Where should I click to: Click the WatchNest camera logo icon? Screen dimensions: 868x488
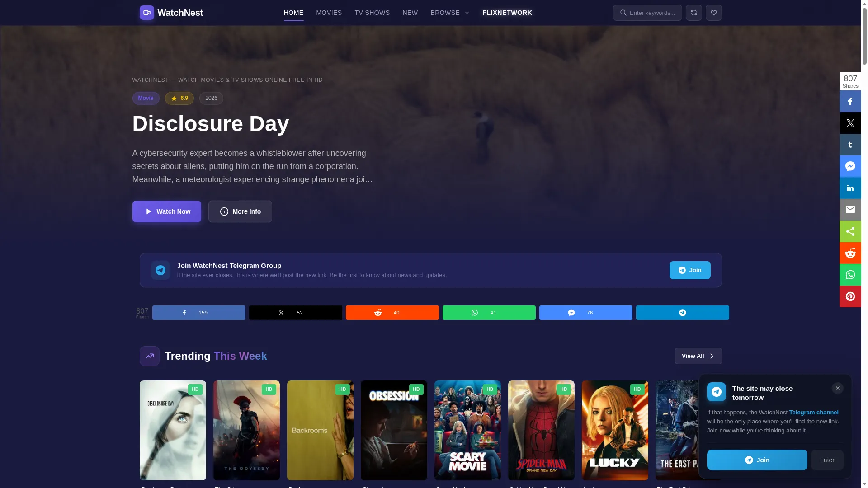click(146, 13)
